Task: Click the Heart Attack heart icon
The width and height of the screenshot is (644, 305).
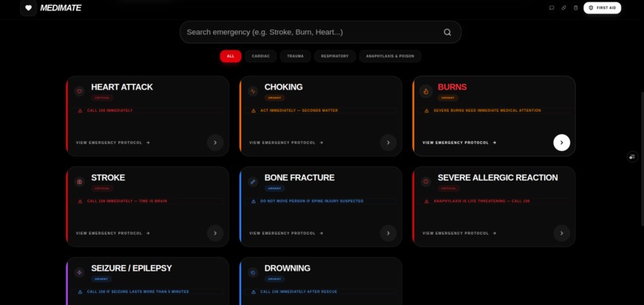Action: 80,91
